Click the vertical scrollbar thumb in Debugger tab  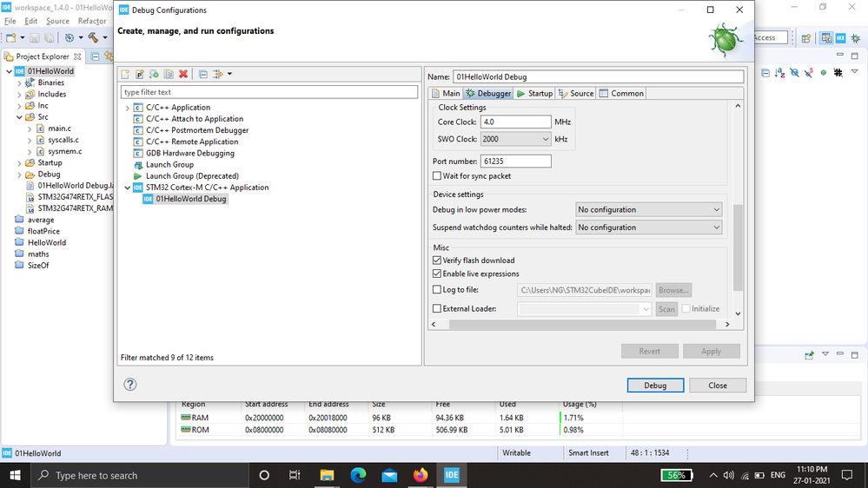coord(738,247)
